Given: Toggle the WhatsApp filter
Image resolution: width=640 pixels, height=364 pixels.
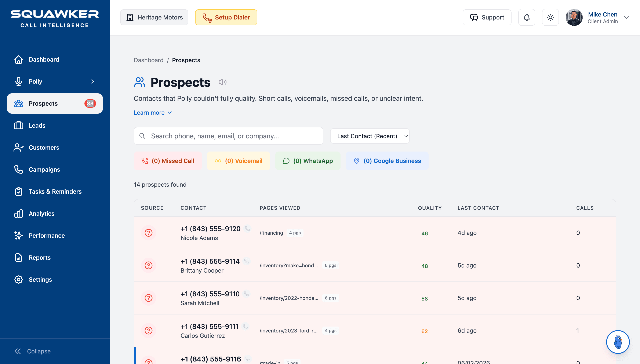Looking at the screenshot, I should coord(308,161).
